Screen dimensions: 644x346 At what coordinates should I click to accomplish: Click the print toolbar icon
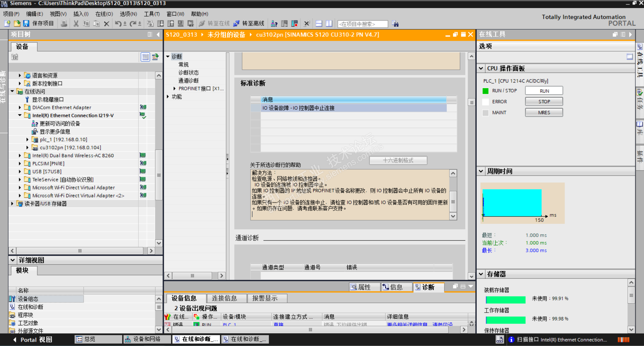(x=63, y=24)
